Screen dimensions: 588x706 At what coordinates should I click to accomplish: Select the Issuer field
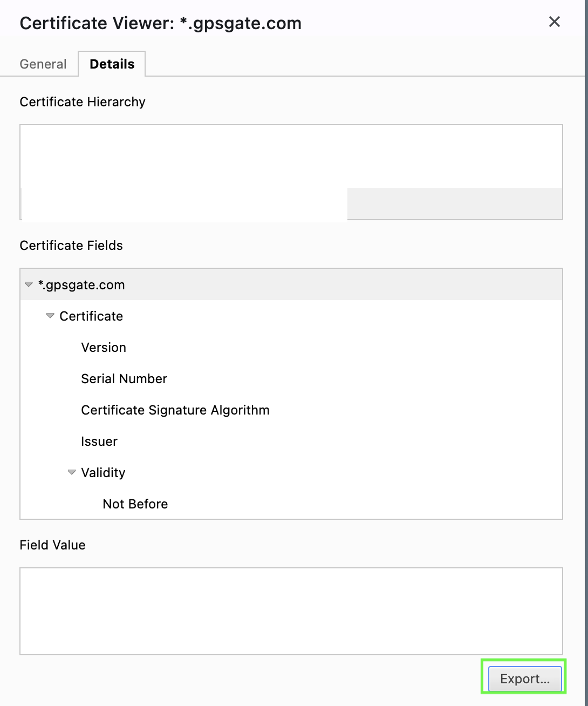(291, 441)
